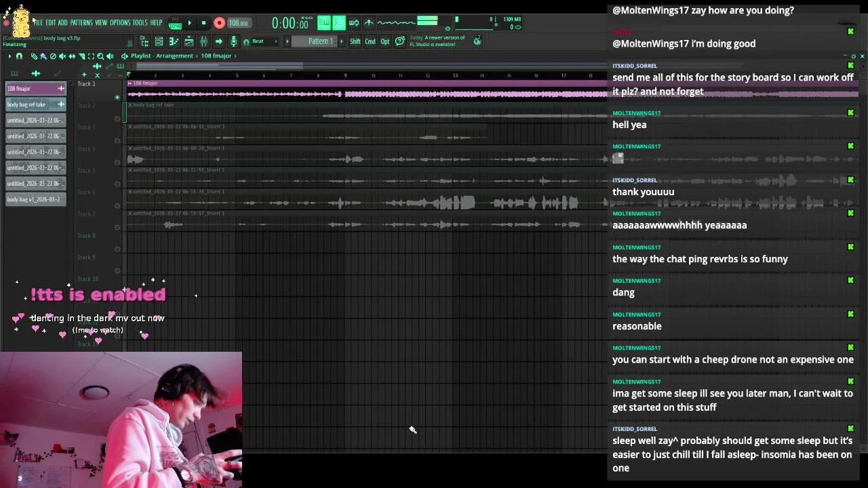Select the Delete tool in playlist

pos(53,56)
